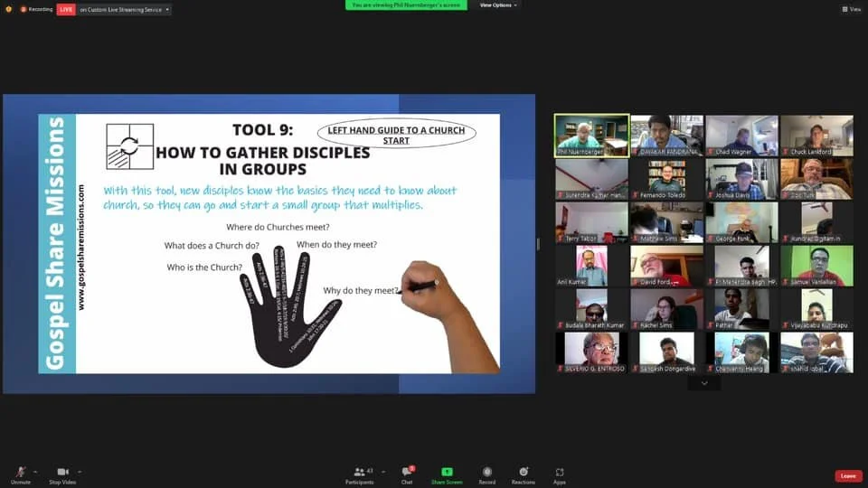
Task: Click the Stop Video camera icon
Action: click(62, 472)
